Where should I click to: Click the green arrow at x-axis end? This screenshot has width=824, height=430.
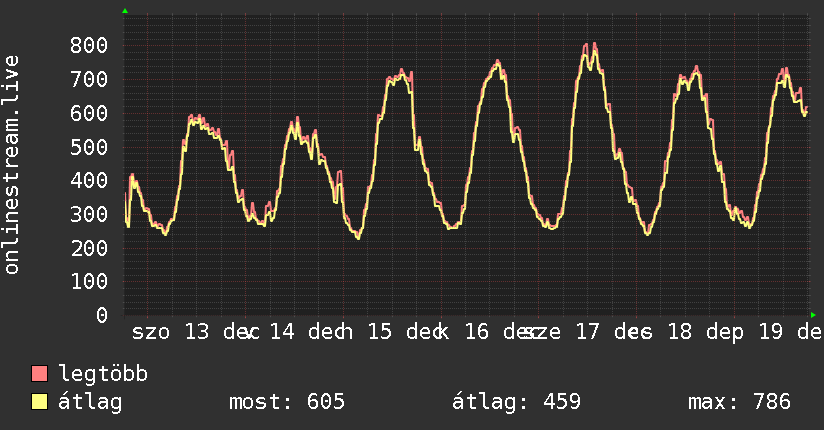pyautogui.click(x=813, y=315)
